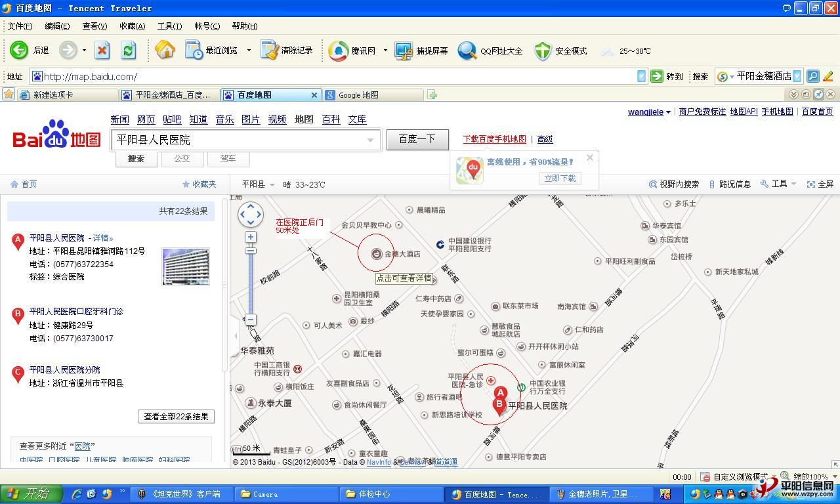Click the 金穗大酒店 hotel map icon

377,253
